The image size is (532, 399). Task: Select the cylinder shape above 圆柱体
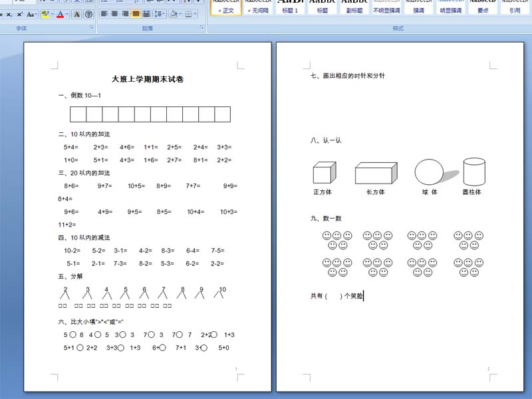(x=474, y=172)
